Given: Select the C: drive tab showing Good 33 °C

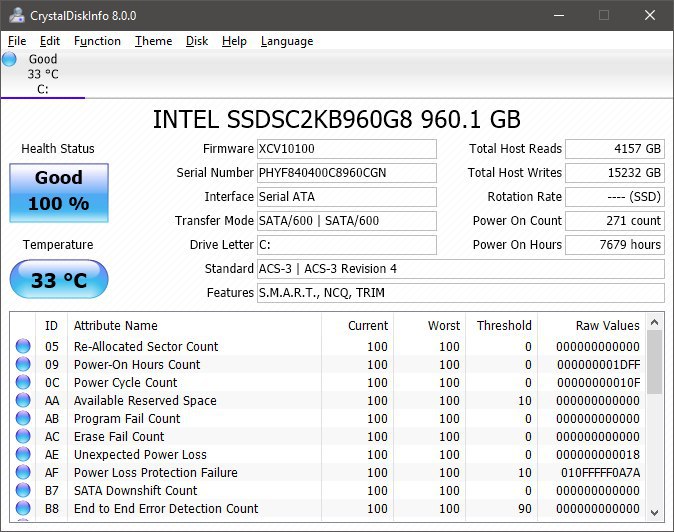Looking at the screenshot, I should (43, 74).
